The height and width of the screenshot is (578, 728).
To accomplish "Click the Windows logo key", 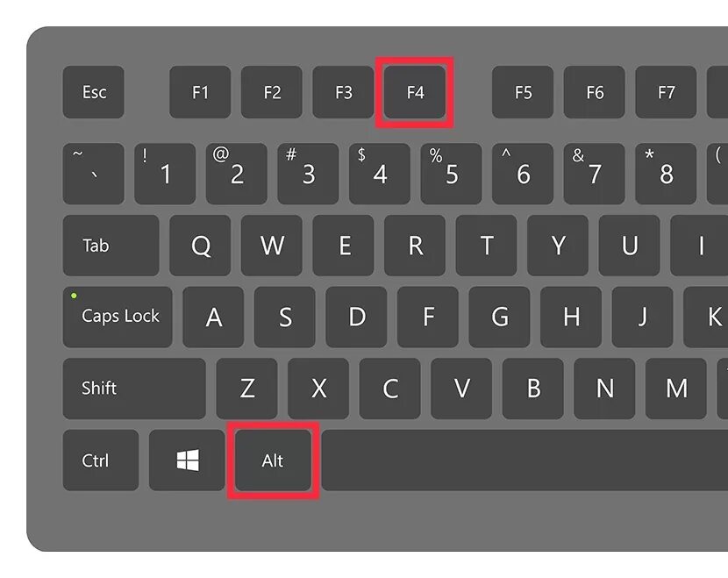I will pos(187,460).
